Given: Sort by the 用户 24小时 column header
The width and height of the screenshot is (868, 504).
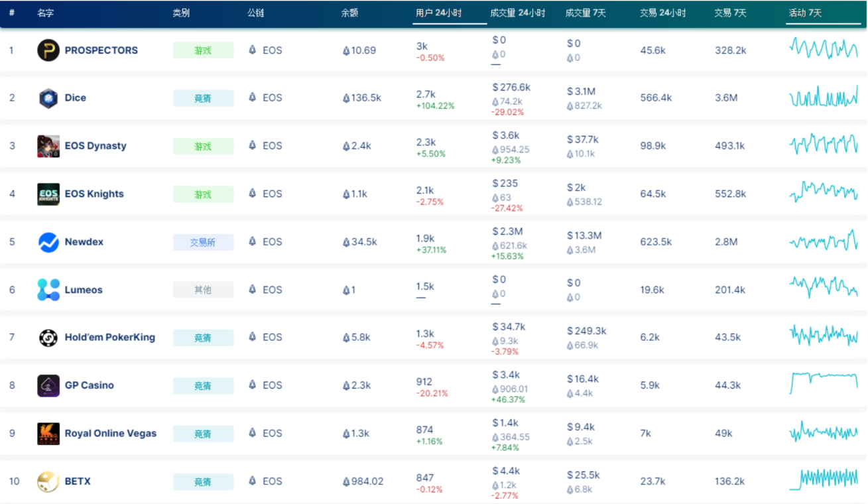Looking at the screenshot, I should click(x=439, y=13).
